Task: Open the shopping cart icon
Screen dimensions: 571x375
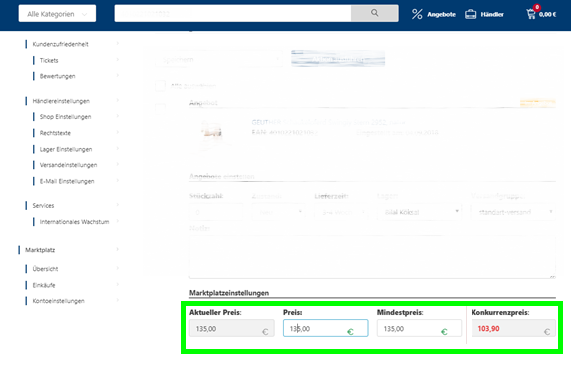Action: click(531, 14)
